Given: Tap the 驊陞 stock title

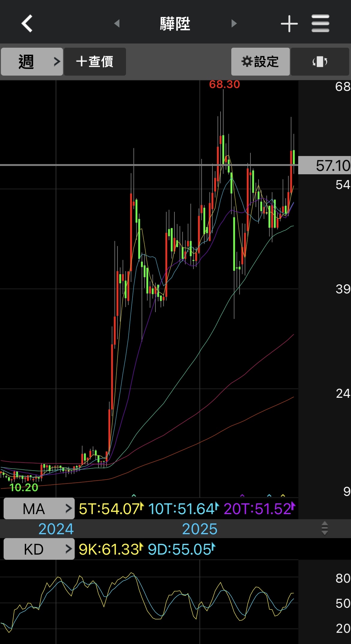Looking at the screenshot, I should click(x=175, y=24).
